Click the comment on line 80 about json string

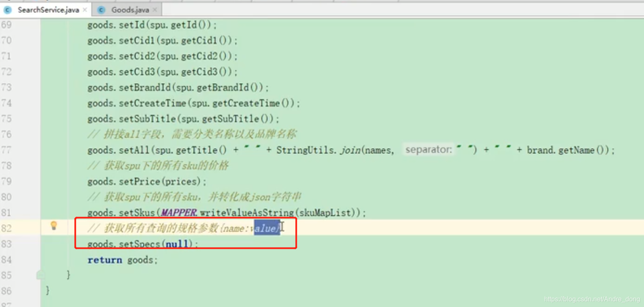click(195, 197)
